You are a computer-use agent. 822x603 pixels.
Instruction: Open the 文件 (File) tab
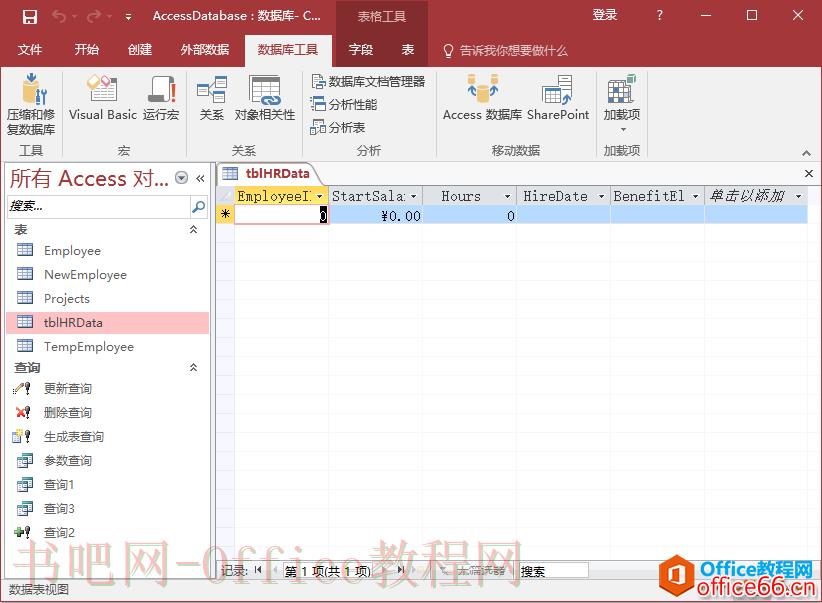coord(30,50)
